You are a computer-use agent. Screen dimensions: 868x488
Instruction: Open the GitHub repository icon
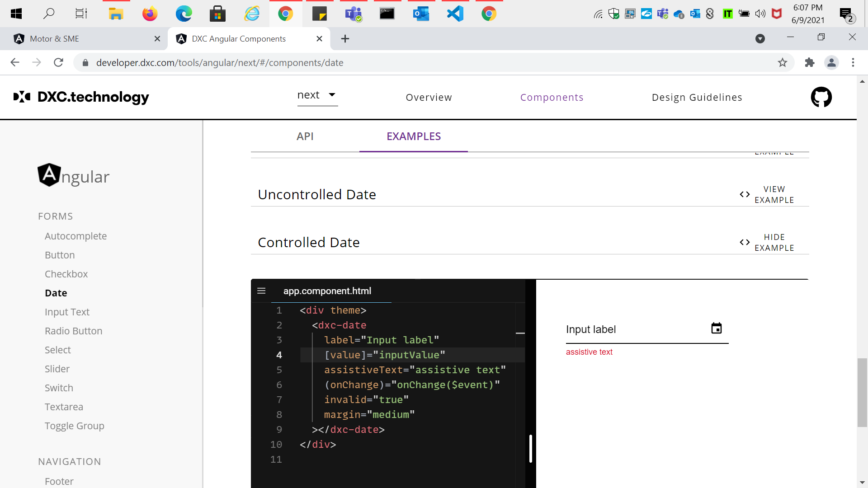(x=821, y=97)
